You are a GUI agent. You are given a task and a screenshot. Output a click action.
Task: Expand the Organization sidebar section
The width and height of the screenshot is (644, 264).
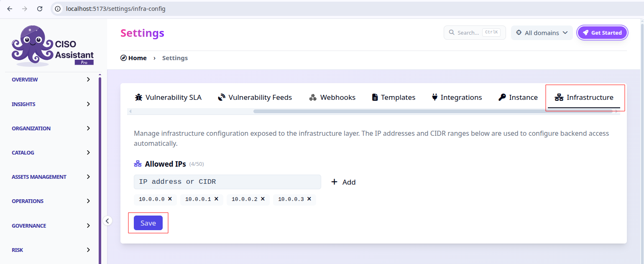(x=51, y=128)
